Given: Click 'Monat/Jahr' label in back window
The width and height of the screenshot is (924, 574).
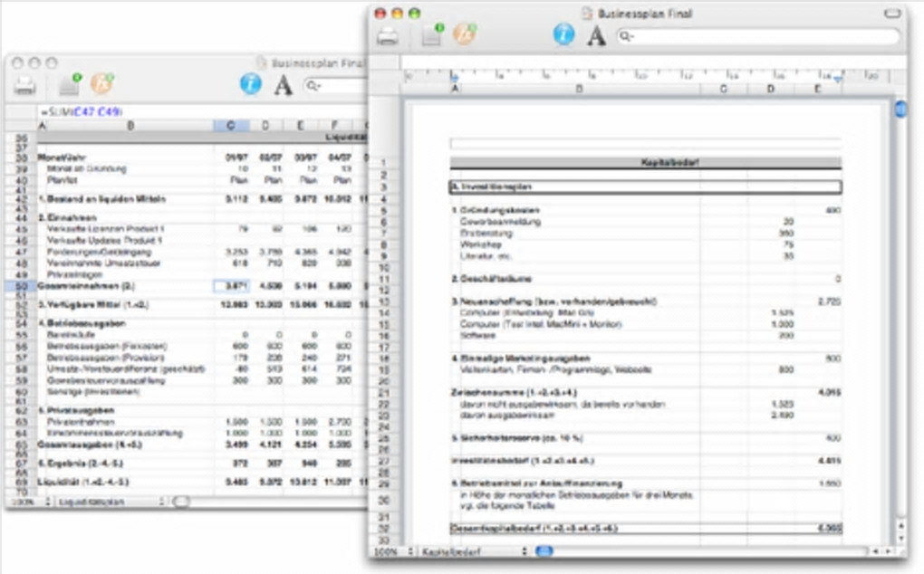Looking at the screenshot, I should 62,158.
